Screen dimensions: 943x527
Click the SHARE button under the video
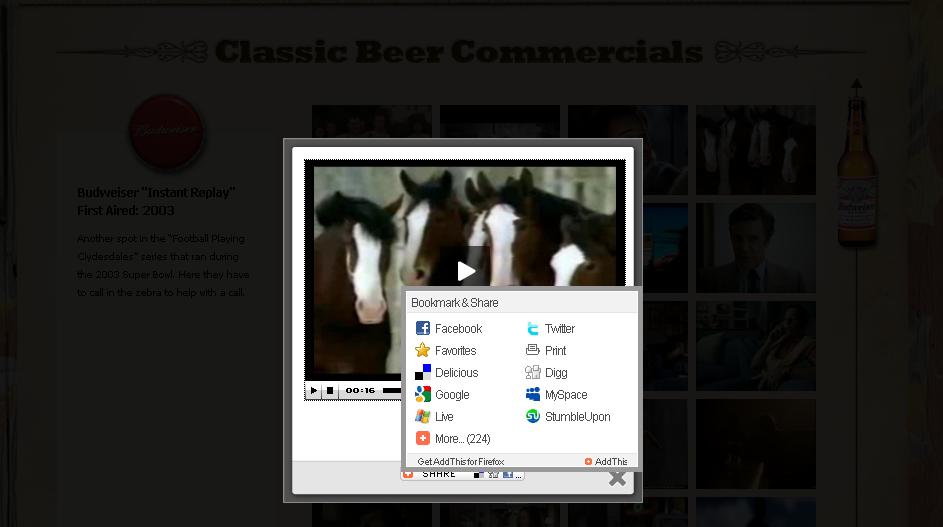462,475
